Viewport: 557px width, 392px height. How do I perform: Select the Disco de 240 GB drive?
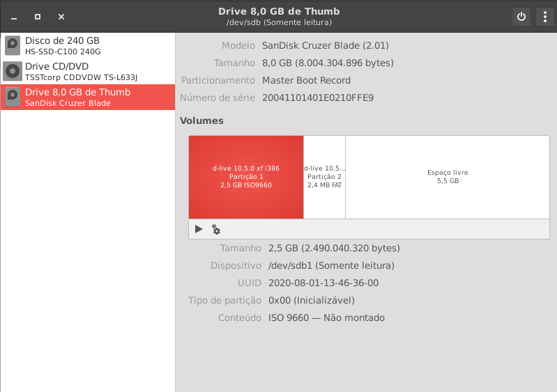(x=88, y=46)
